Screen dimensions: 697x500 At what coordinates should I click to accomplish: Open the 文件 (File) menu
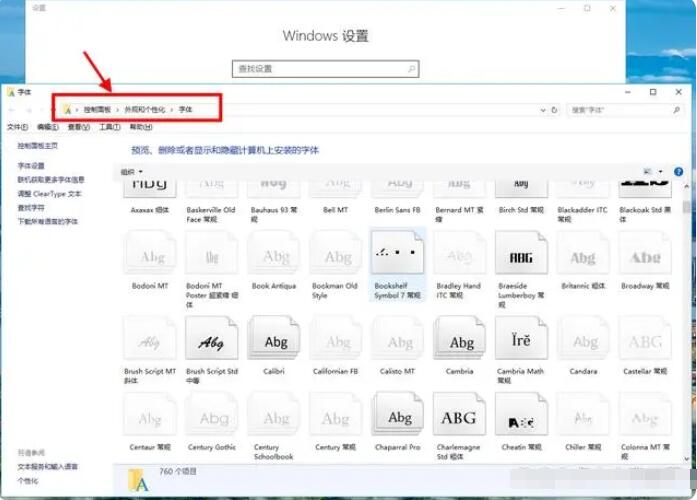17,127
